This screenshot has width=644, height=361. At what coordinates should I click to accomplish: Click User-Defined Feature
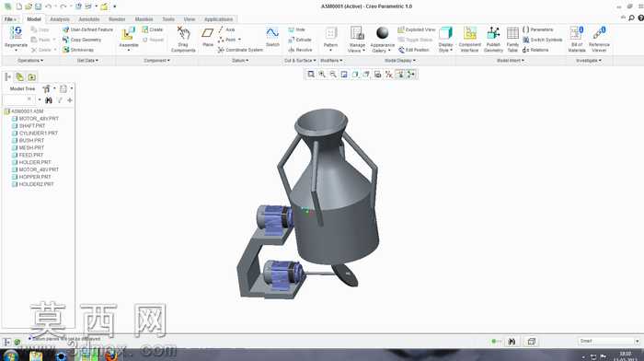click(87, 29)
